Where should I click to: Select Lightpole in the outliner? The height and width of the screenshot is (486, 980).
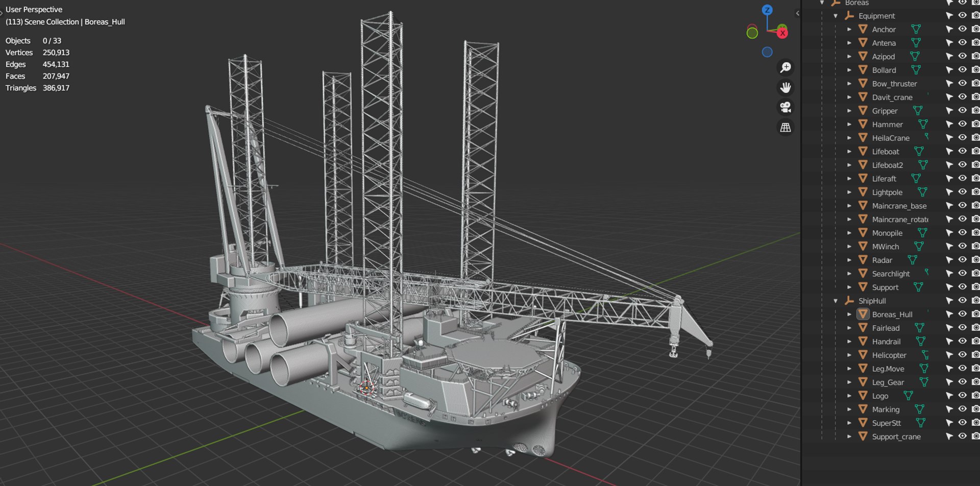(887, 192)
